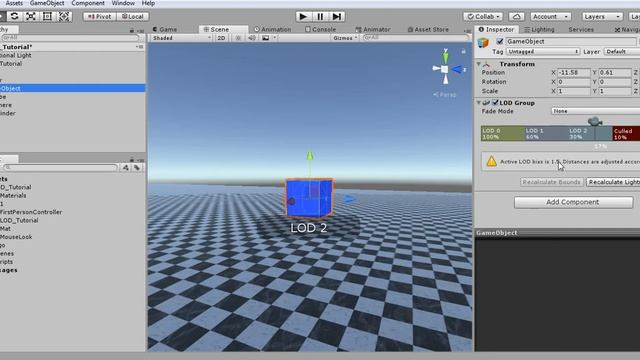This screenshot has height=360, width=640.
Task: Switch to the Game tab
Action: (165, 29)
